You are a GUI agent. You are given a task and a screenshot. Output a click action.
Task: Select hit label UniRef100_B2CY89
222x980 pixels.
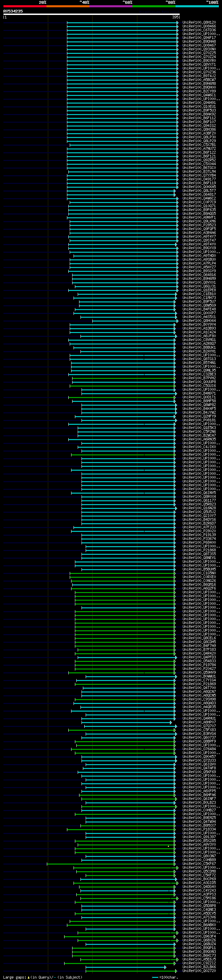(199, 91)
